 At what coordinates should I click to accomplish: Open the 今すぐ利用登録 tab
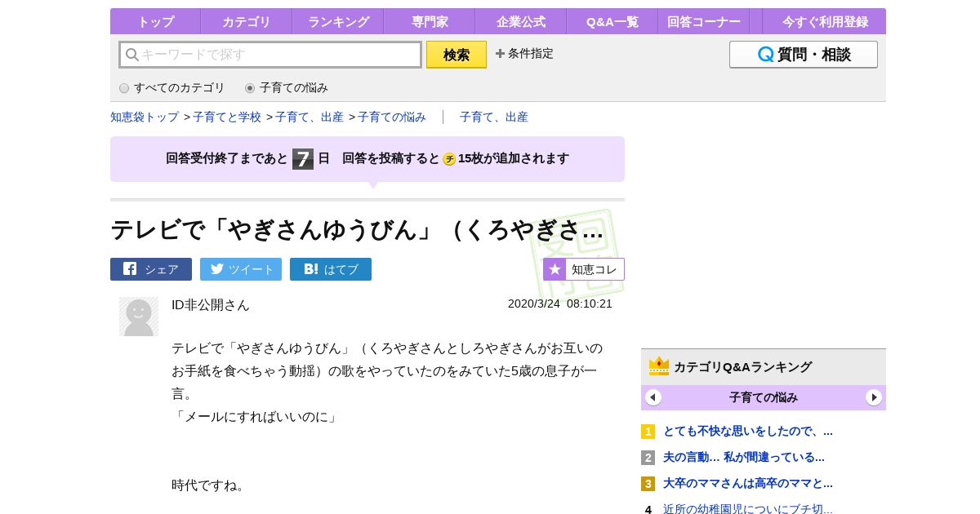[x=823, y=22]
